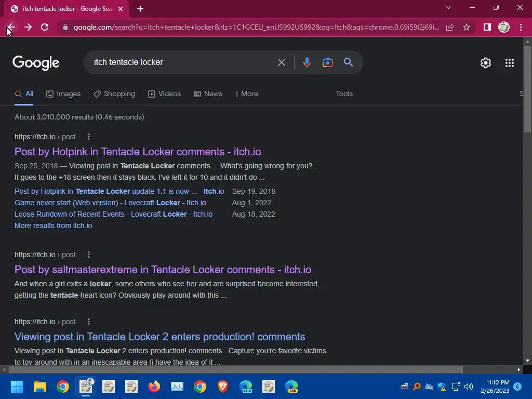Viewport: 532px width, 399px height.
Task: Go forward with the forward arrow
Action: click(28, 27)
